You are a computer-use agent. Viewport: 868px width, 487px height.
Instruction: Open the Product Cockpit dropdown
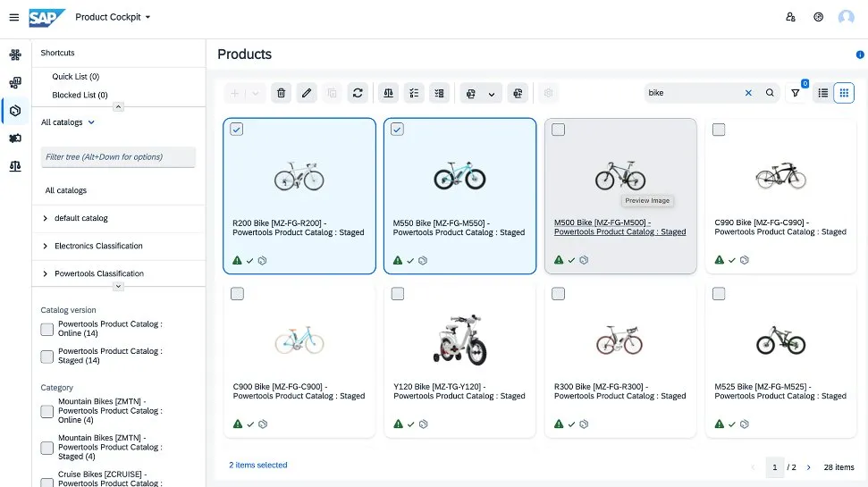pos(113,17)
